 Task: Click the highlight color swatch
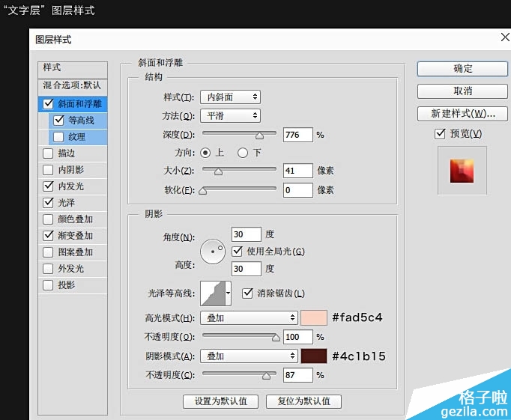pos(313,318)
